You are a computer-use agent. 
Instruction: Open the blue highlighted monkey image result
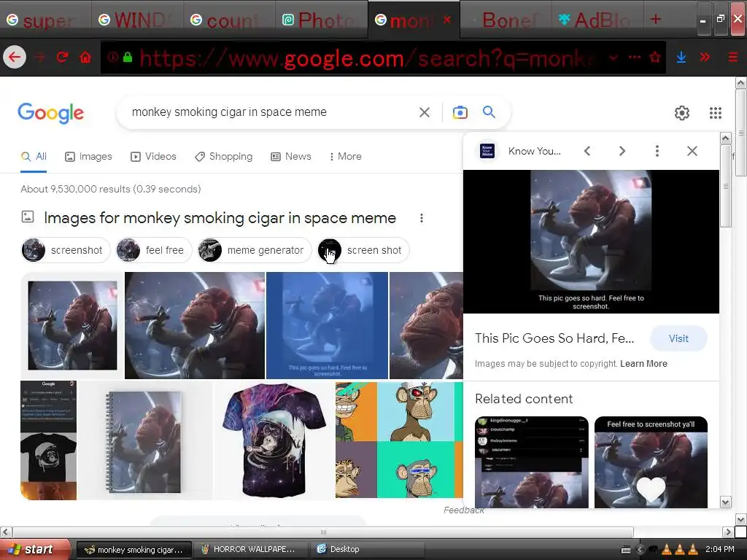tap(327, 325)
